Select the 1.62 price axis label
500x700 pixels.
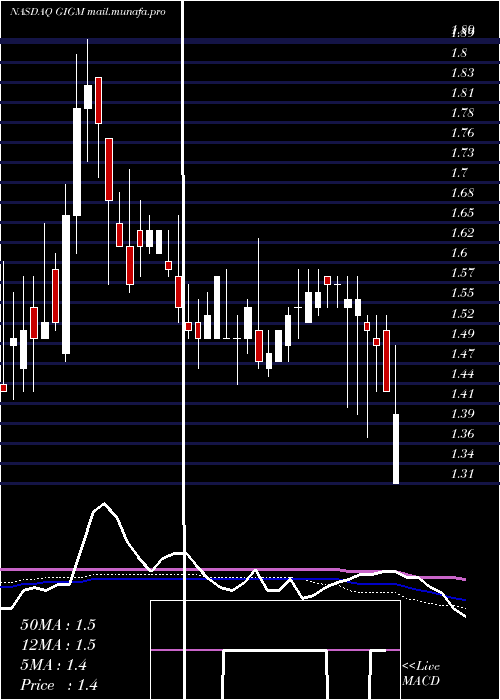tap(462, 233)
